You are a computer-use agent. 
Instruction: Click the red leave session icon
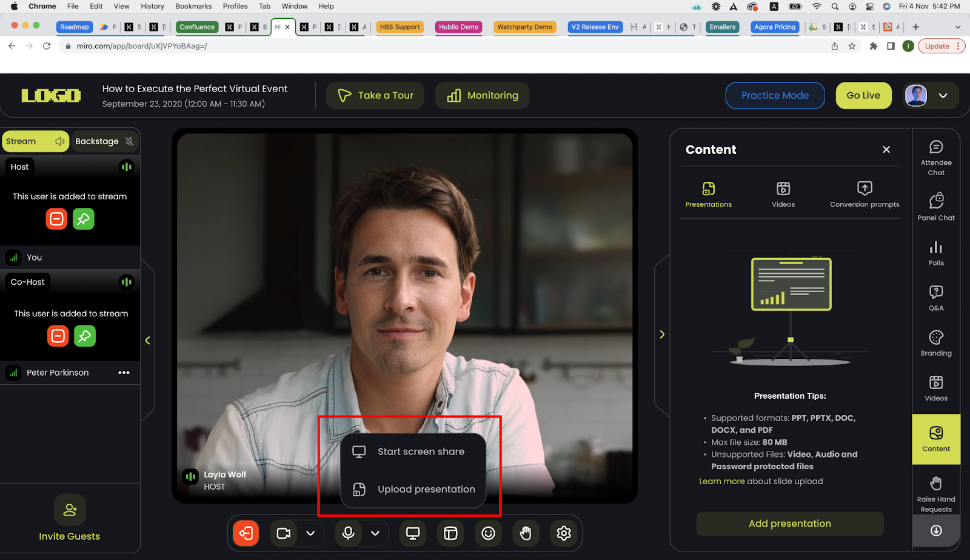point(246,533)
